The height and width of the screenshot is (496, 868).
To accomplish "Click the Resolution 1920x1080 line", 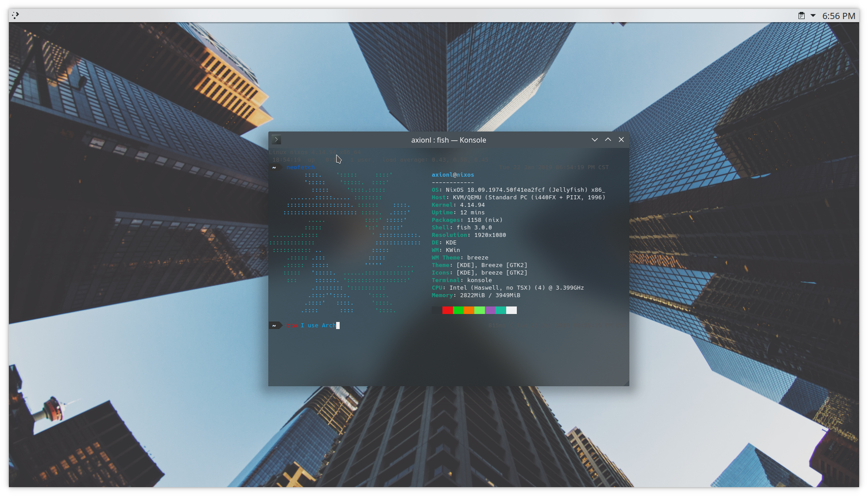I will [469, 235].
